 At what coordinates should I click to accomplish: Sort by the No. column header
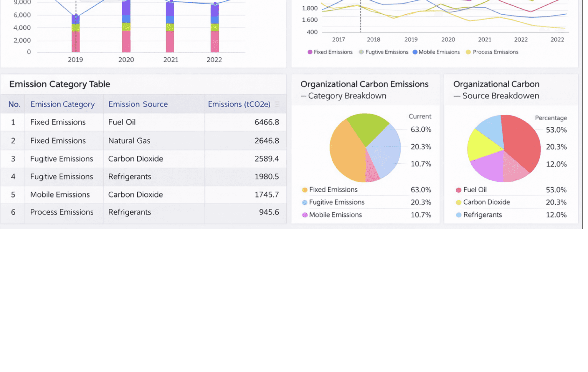click(14, 104)
